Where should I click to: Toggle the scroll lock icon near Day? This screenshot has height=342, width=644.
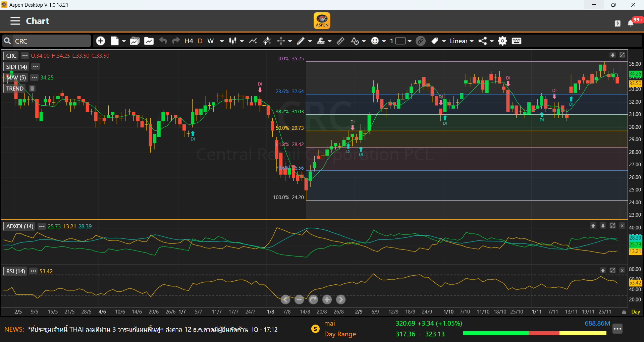point(624,312)
